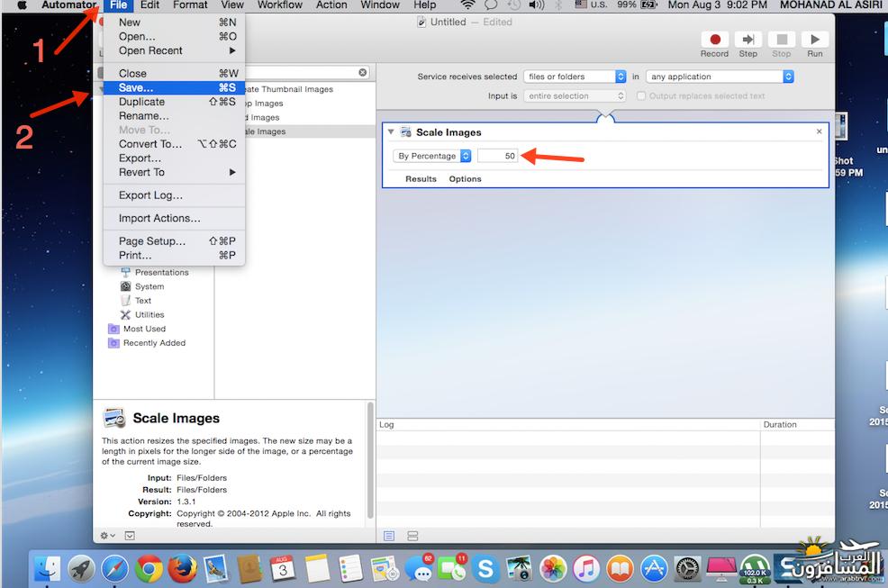
Task: Click the Record button in the toolbar
Action: pyautogui.click(x=714, y=40)
